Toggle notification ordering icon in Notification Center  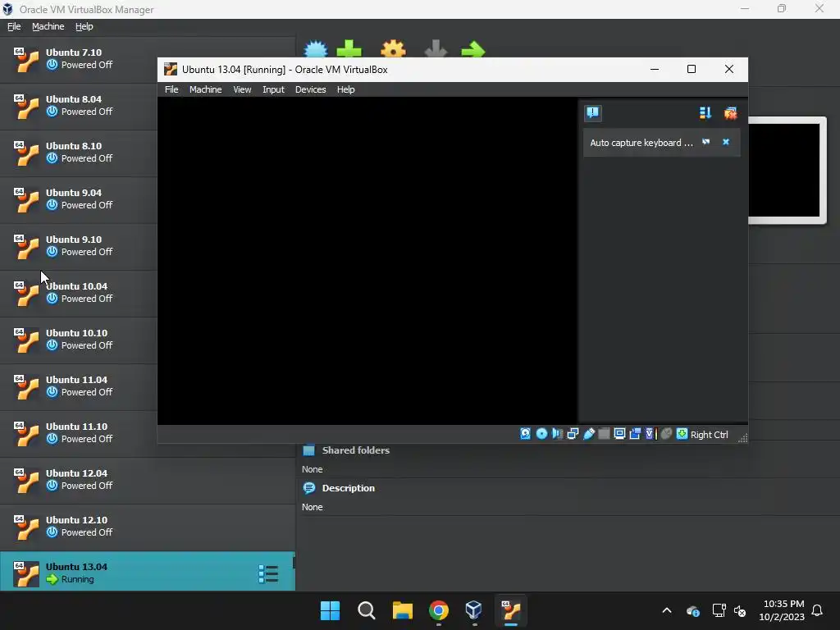pos(705,113)
